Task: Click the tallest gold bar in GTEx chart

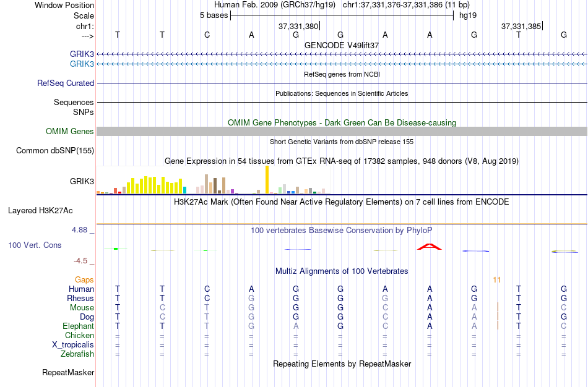Action: coord(267,179)
